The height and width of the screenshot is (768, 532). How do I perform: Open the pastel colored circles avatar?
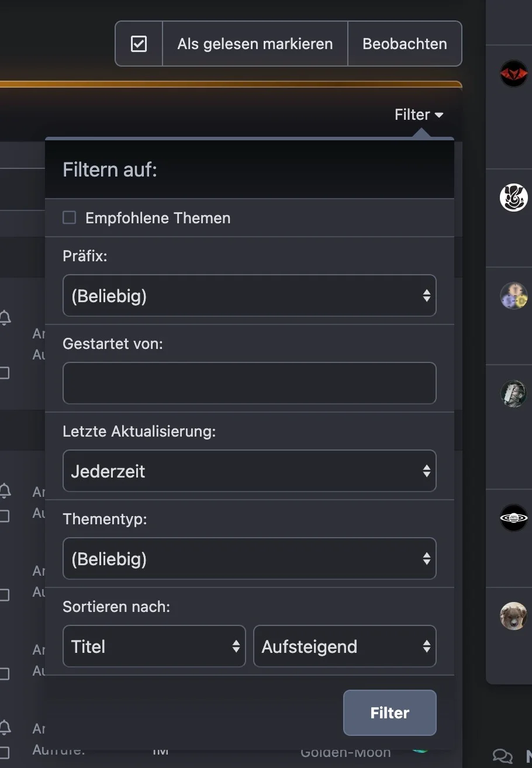(x=514, y=295)
